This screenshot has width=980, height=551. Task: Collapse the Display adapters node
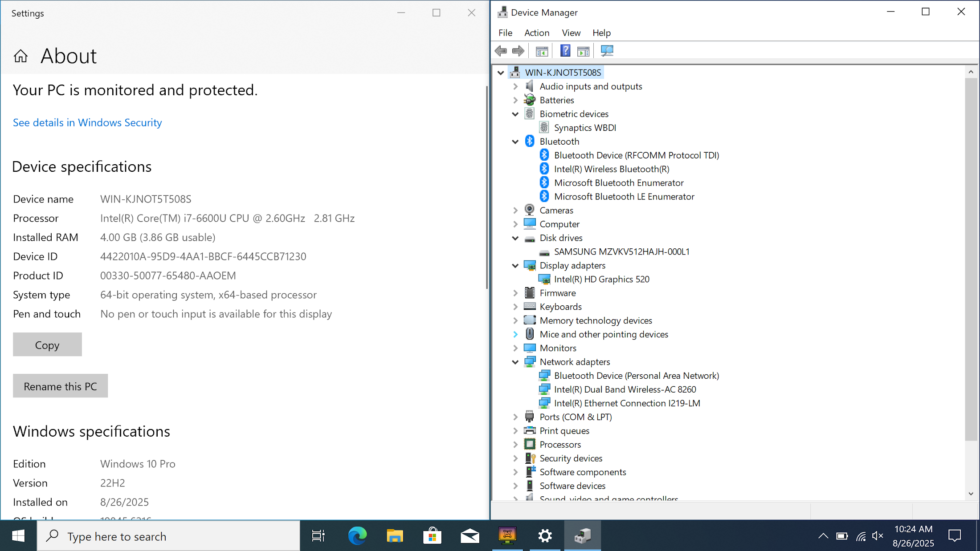(515, 265)
